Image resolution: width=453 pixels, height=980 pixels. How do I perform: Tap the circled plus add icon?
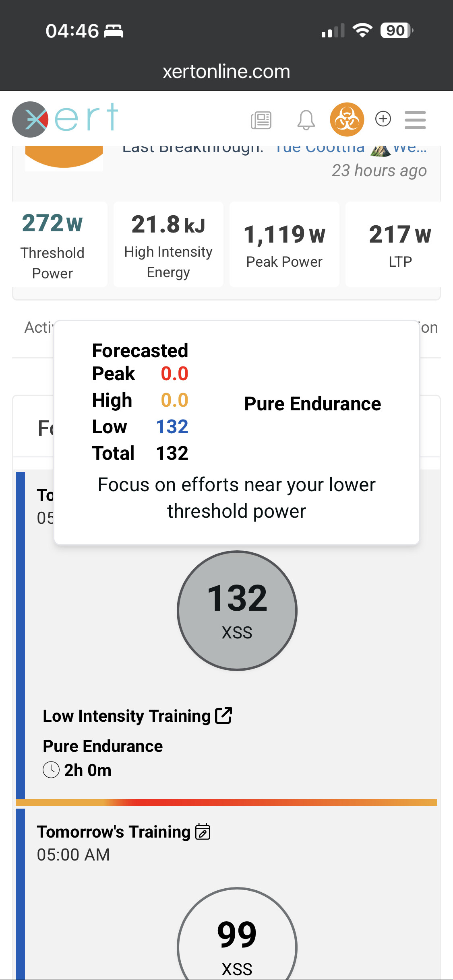[x=383, y=119]
